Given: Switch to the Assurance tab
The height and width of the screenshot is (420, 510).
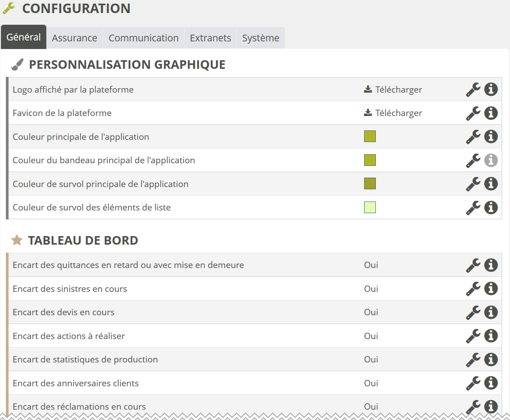Looking at the screenshot, I should click(x=74, y=38).
